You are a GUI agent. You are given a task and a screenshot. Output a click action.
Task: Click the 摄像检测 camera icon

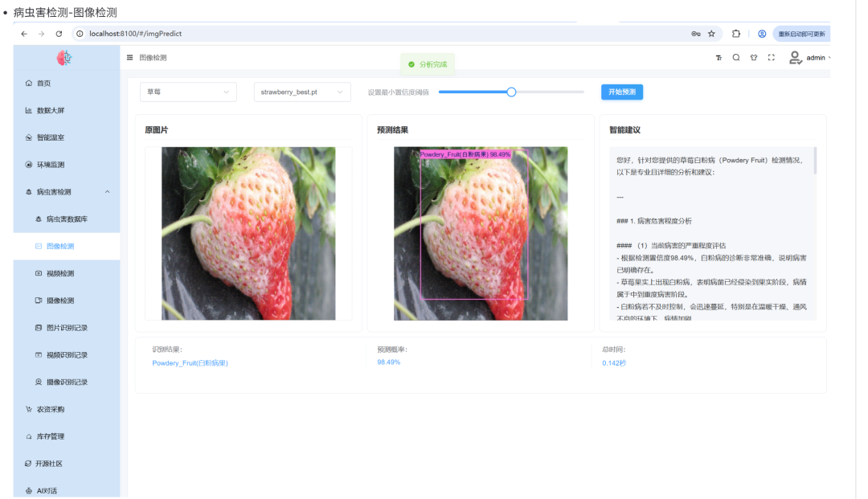coord(39,301)
